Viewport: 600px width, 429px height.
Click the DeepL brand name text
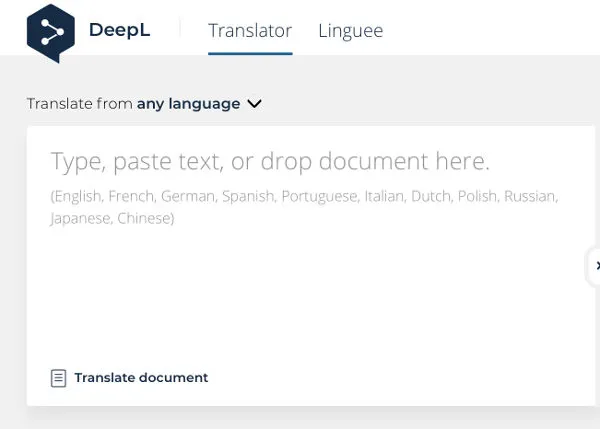(x=119, y=30)
